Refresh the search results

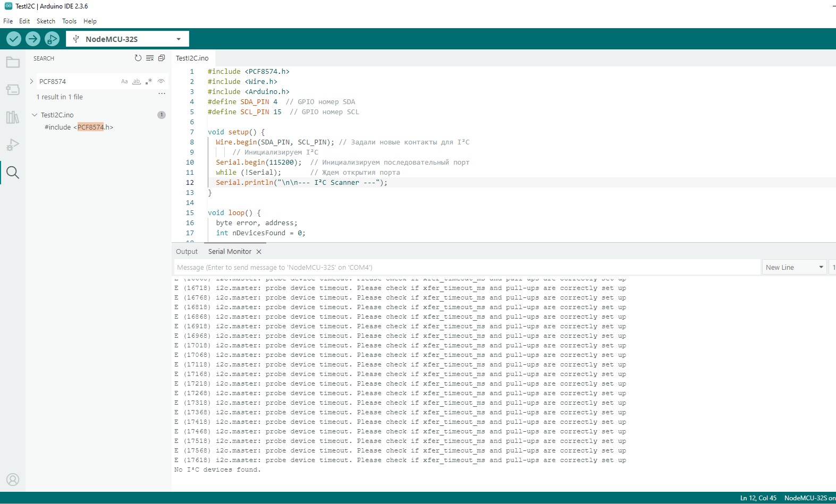click(x=138, y=58)
